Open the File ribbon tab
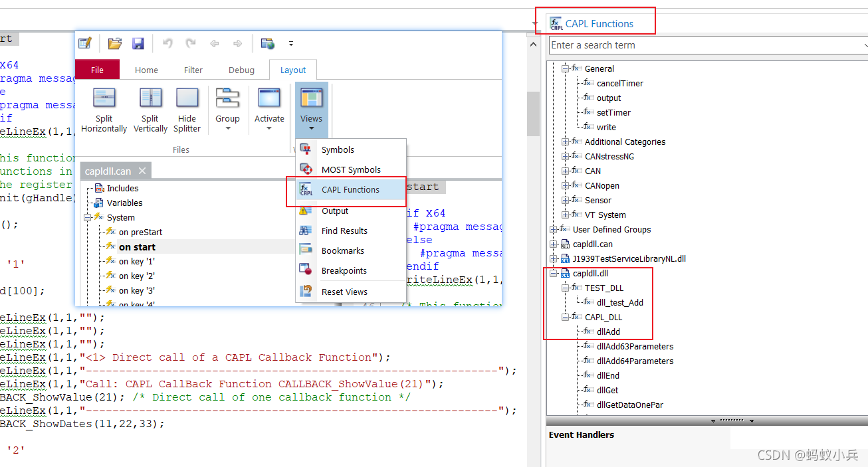Image resolution: width=868 pixels, height=467 pixels. coord(97,70)
